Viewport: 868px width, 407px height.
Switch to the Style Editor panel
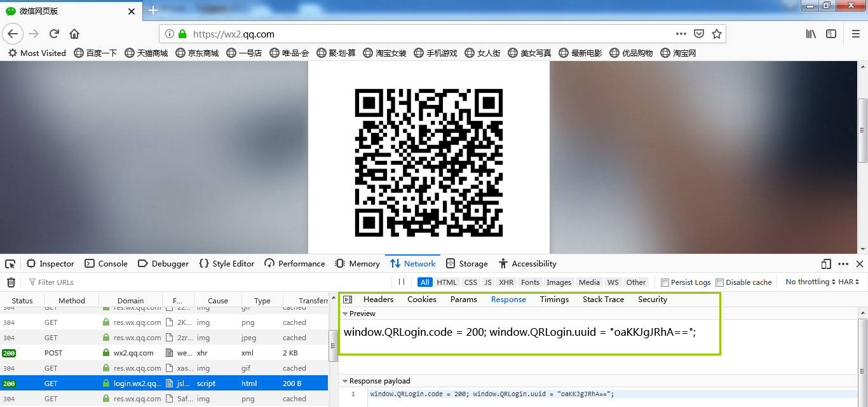pos(227,264)
